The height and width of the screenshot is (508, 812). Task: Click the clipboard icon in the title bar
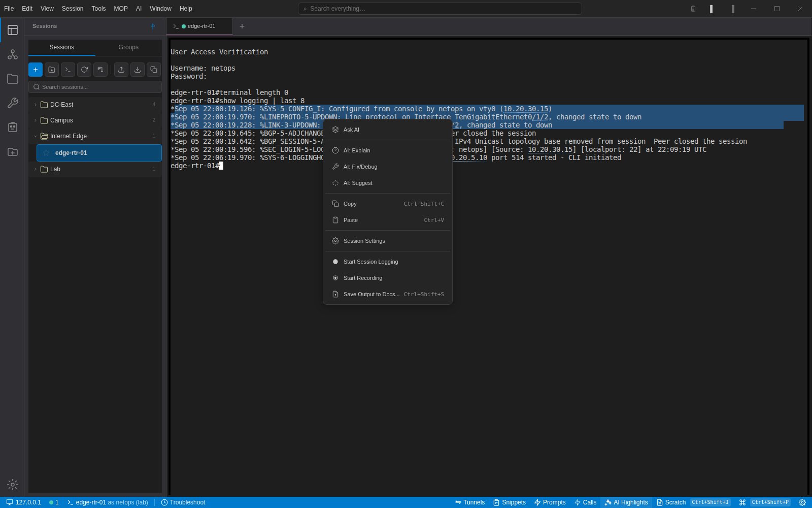pyautogui.click(x=693, y=9)
